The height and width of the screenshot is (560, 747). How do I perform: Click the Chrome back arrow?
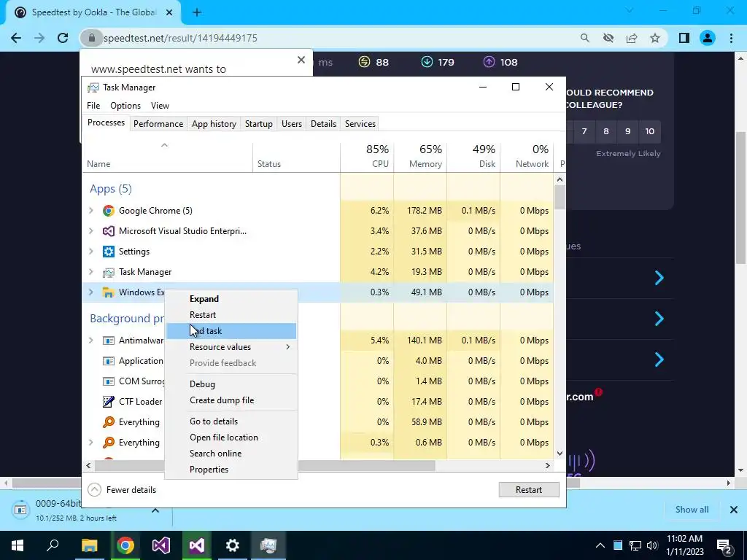16,38
